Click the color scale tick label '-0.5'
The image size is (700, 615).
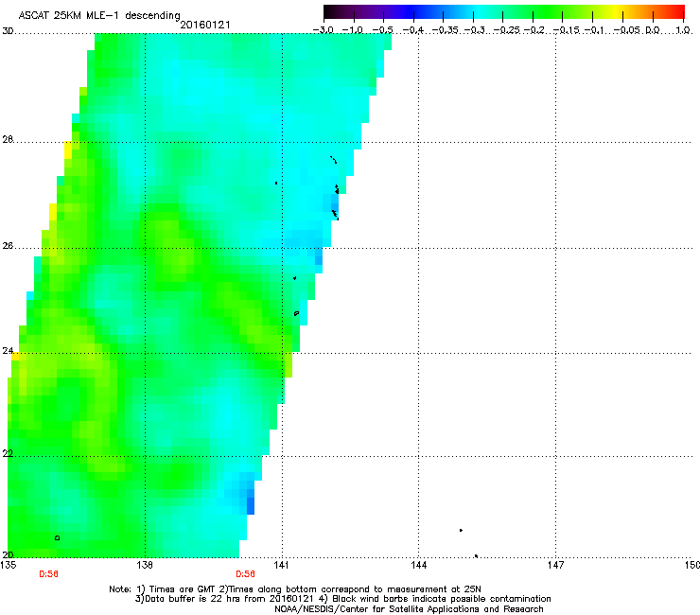(x=382, y=30)
